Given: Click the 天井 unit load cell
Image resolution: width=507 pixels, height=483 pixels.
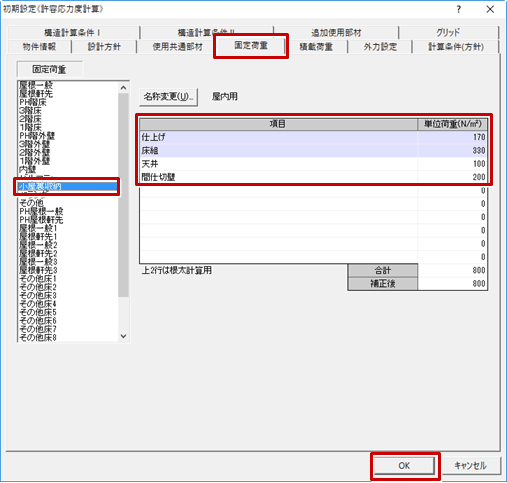Looking at the screenshot, I should (x=452, y=164).
